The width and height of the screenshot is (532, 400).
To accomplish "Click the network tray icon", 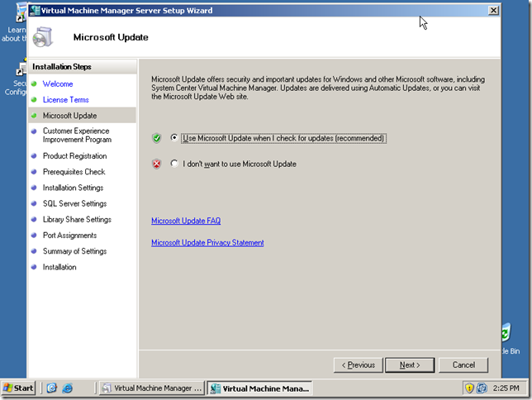I will (x=482, y=388).
